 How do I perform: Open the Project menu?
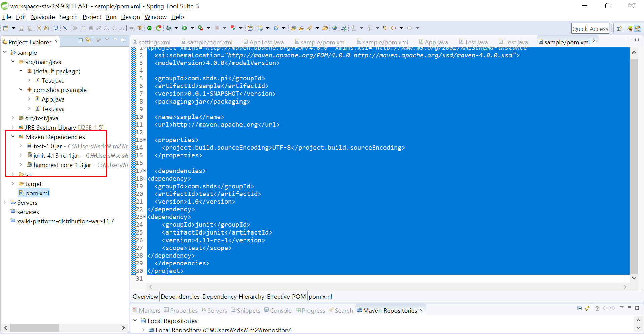point(92,17)
